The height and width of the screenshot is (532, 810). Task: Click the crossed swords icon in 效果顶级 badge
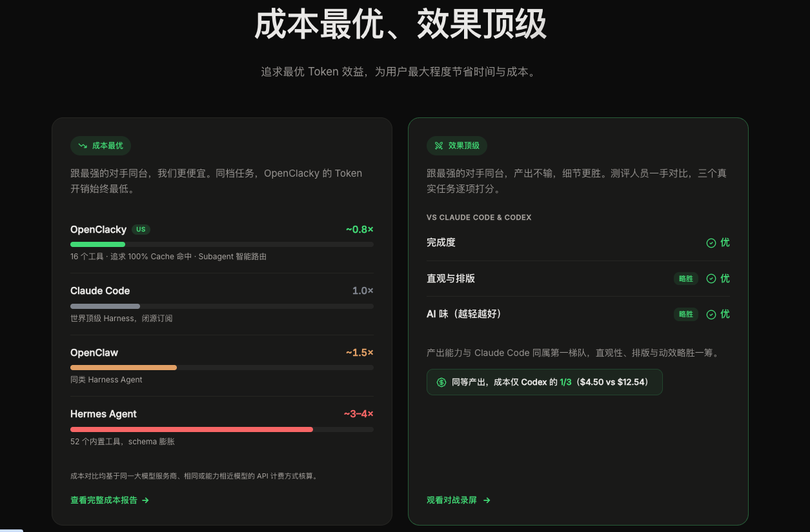point(439,146)
